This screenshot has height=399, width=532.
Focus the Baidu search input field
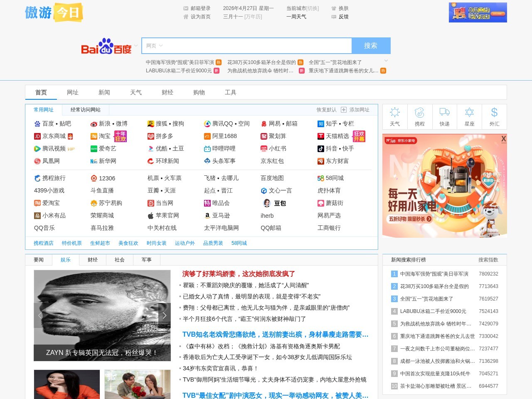click(x=258, y=46)
